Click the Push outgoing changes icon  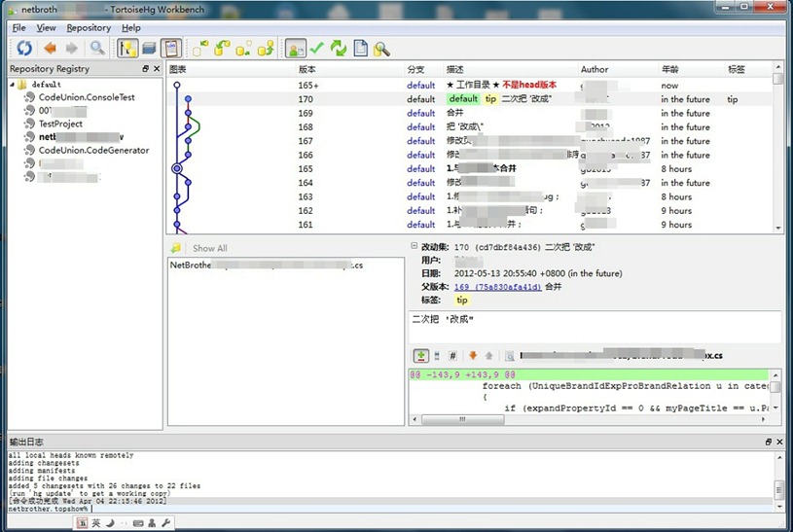pyautogui.click(x=266, y=48)
